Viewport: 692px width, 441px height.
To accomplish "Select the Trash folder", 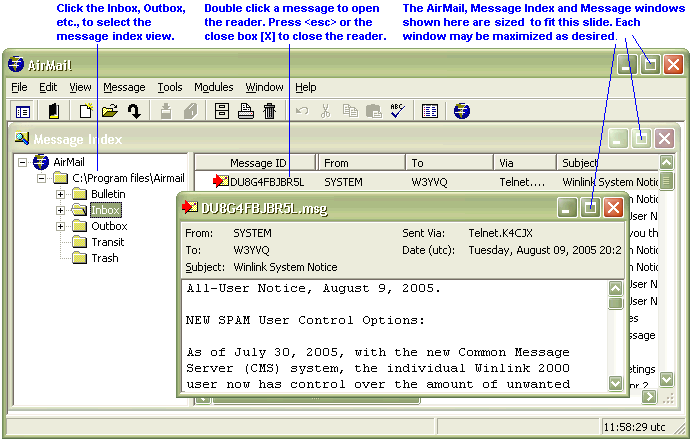I will [x=105, y=258].
